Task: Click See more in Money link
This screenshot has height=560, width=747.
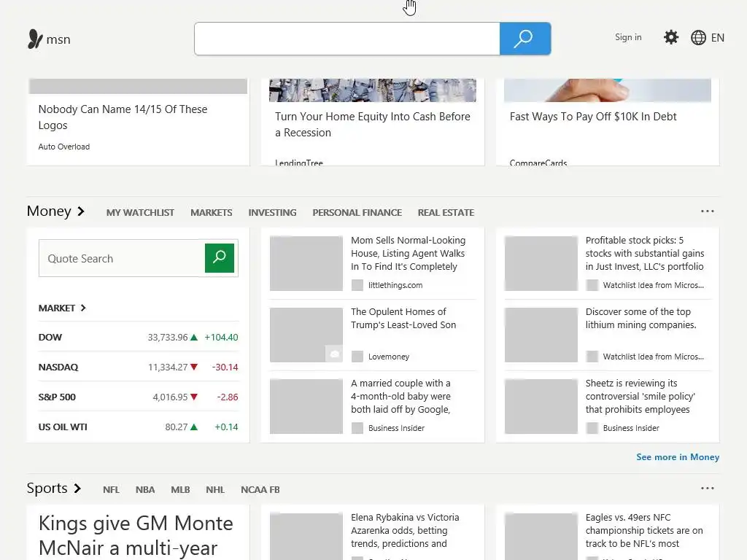Action: click(678, 457)
